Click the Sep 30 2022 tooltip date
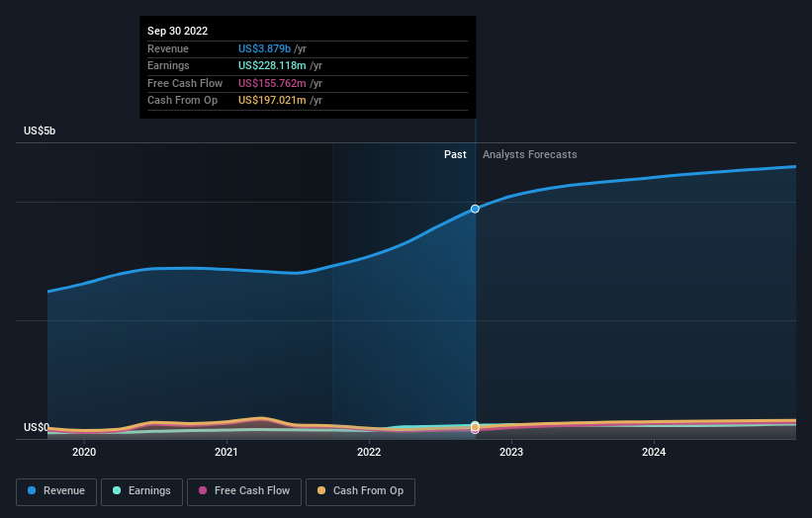This screenshot has height=518, width=812. pyautogui.click(x=178, y=31)
